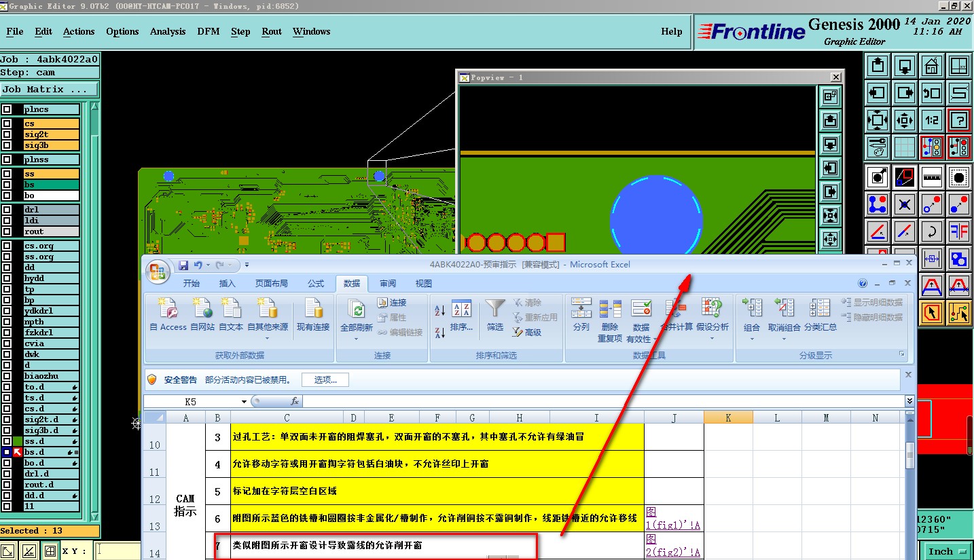
Task: Toggle the checkbox for layer cs
Action: coord(7,124)
